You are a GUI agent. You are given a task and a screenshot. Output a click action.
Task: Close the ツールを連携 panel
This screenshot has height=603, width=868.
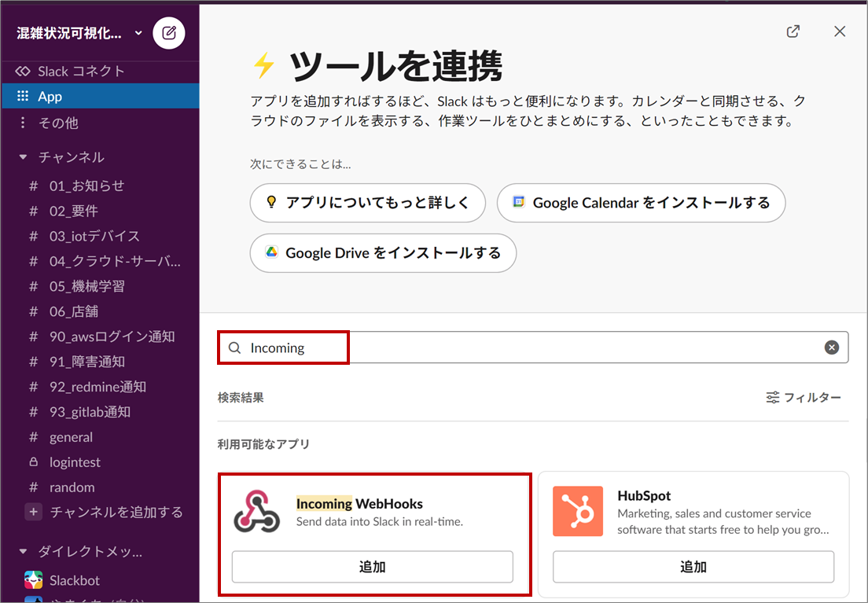(840, 31)
